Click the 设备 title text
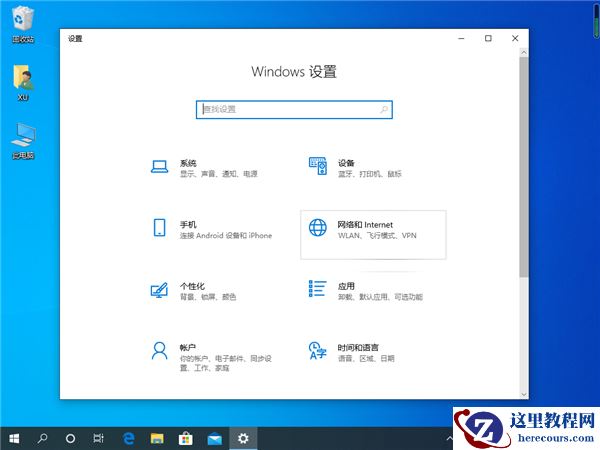The image size is (600, 450). [346, 163]
